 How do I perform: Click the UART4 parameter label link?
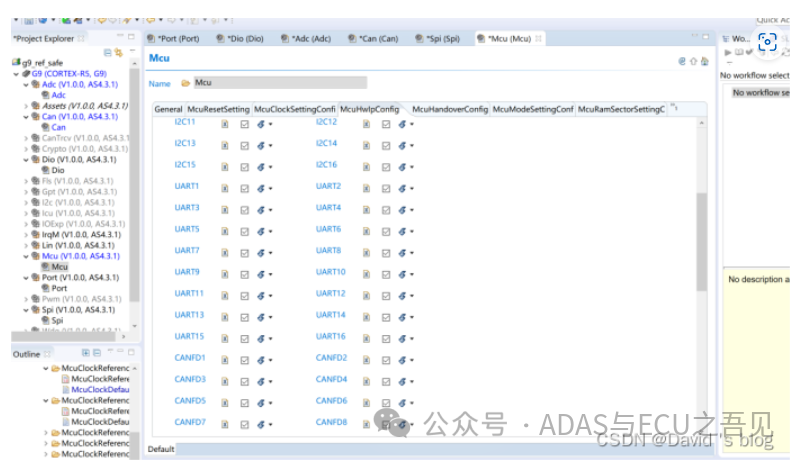(328, 208)
